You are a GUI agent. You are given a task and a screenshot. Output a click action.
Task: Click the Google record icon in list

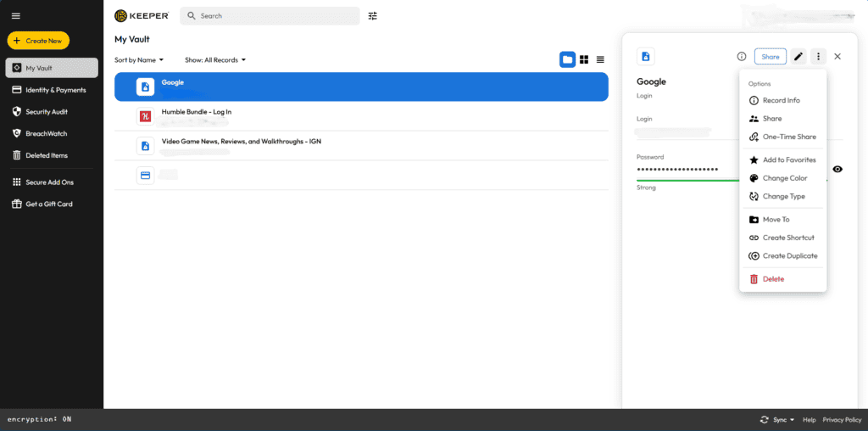tap(145, 87)
